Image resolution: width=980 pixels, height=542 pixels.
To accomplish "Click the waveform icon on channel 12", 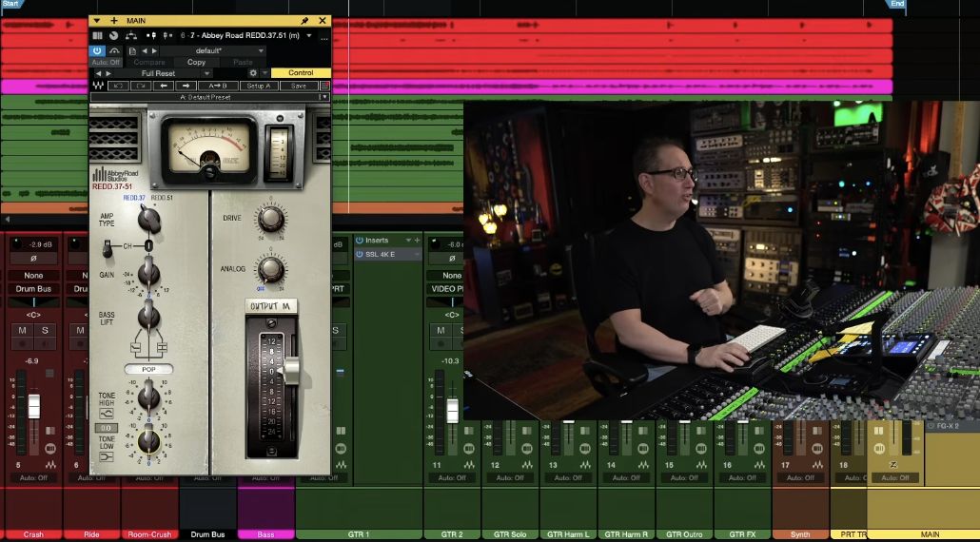I will [x=527, y=465].
